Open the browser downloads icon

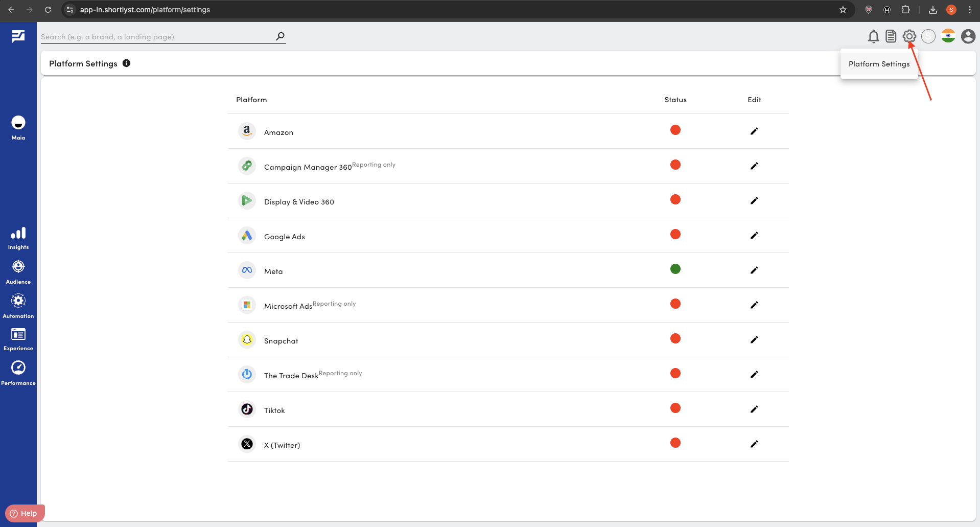point(932,10)
